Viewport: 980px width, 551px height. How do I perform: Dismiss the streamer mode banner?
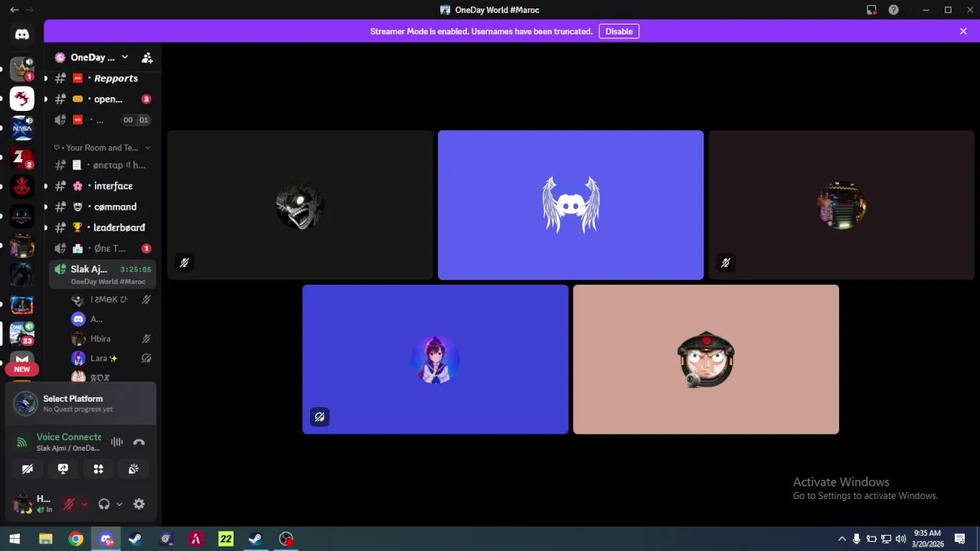tap(963, 31)
